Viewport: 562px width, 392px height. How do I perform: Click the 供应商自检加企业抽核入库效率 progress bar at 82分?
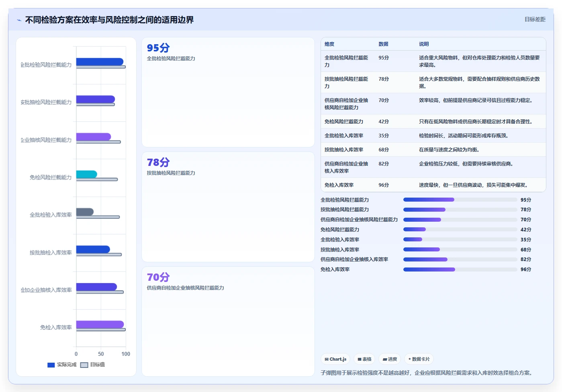tap(460, 259)
